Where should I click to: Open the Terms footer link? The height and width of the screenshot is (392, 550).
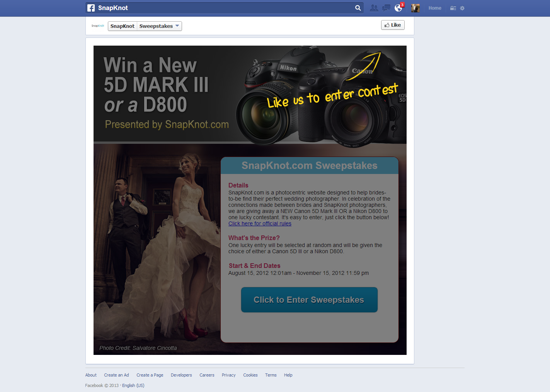pos(271,375)
